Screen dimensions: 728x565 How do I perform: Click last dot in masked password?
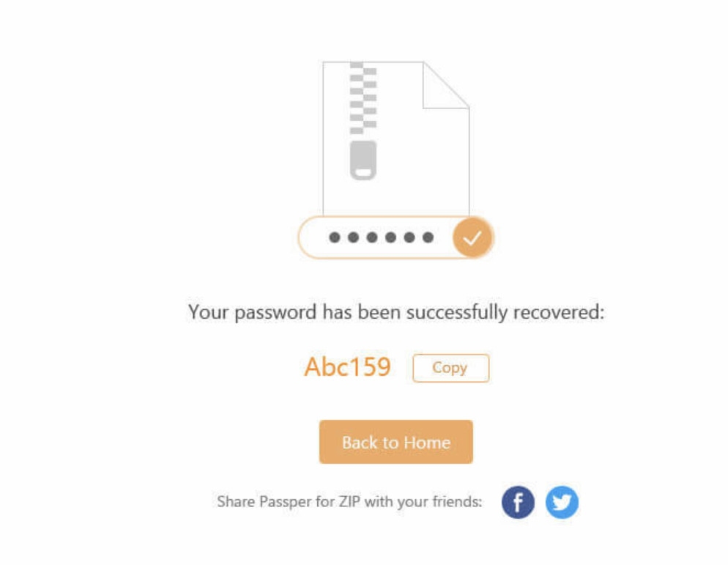point(428,237)
